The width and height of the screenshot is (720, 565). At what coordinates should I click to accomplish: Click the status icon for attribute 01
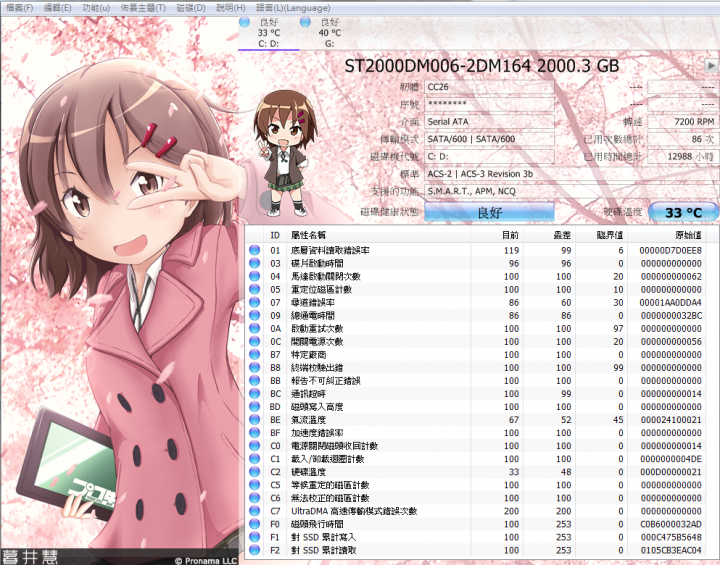[x=254, y=250]
